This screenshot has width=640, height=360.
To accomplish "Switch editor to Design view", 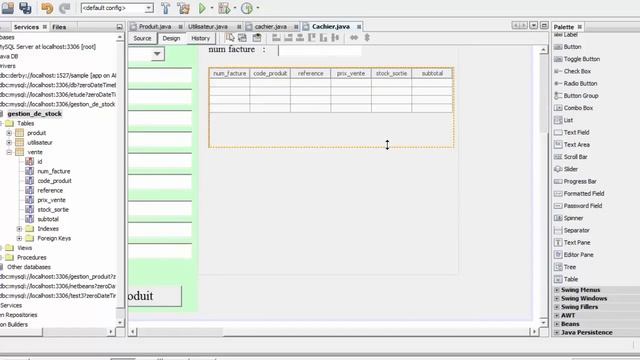I will [171, 38].
